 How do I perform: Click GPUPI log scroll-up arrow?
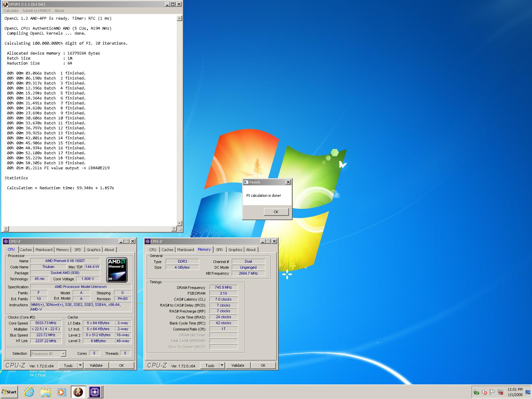180,18
